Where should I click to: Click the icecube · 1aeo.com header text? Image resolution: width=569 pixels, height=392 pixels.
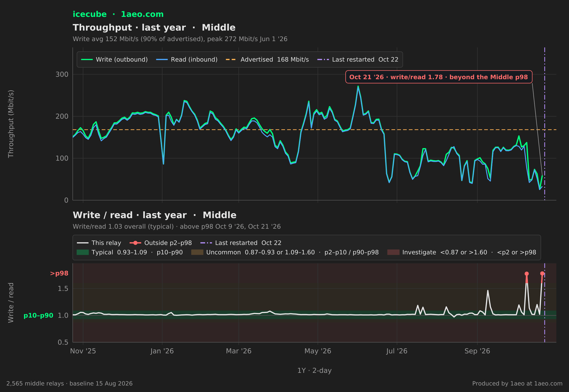pyautogui.click(x=118, y=14)
